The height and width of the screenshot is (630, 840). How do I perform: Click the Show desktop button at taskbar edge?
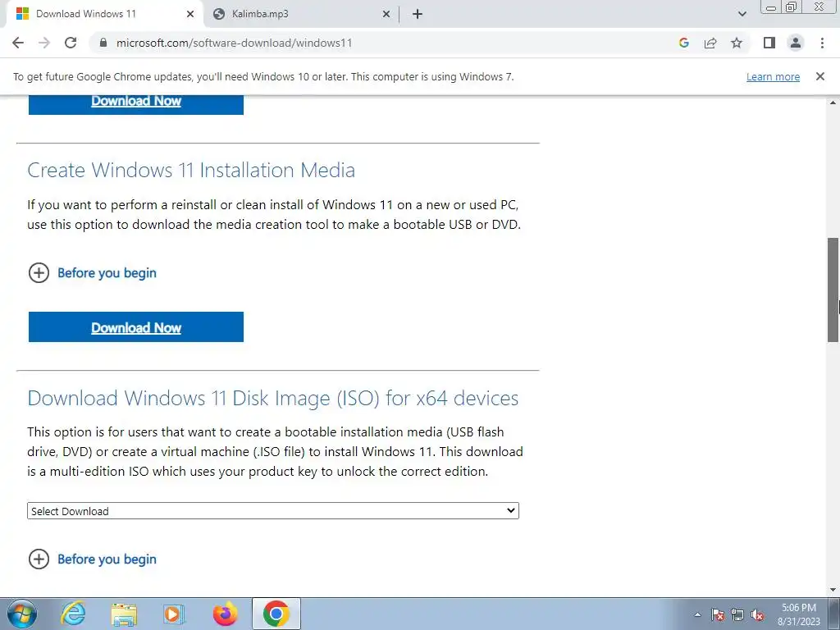click(833, 614)
